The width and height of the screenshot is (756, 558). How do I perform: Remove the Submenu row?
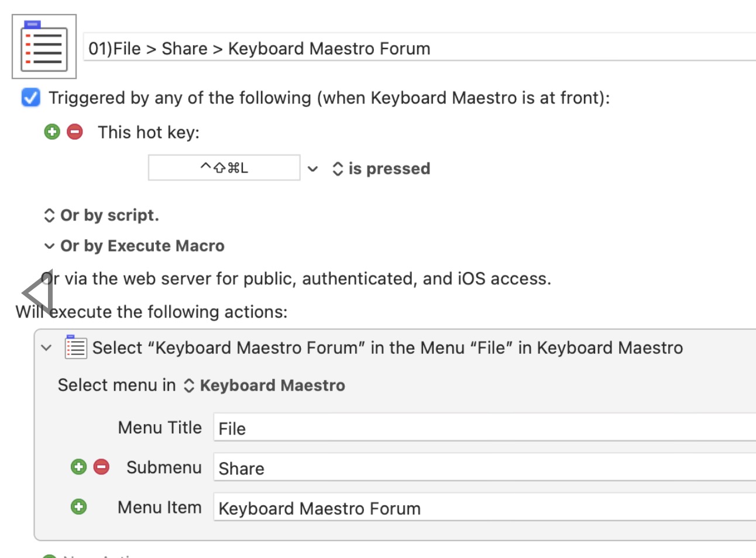click(x=101, y=467)
